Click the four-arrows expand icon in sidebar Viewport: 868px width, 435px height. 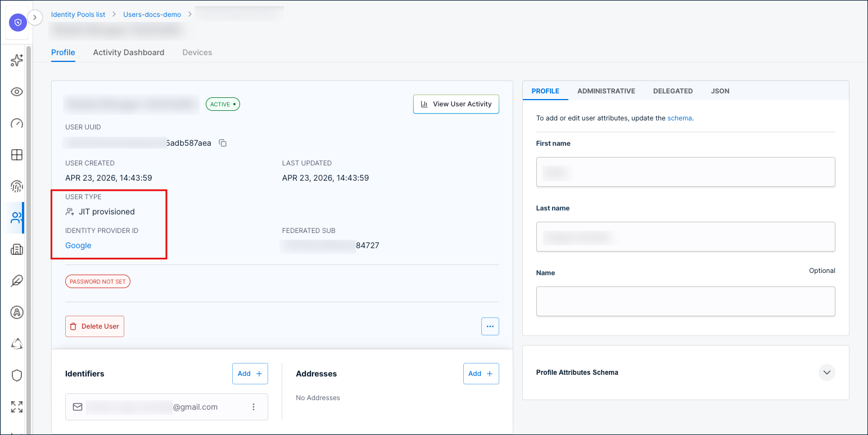point(17,407)
